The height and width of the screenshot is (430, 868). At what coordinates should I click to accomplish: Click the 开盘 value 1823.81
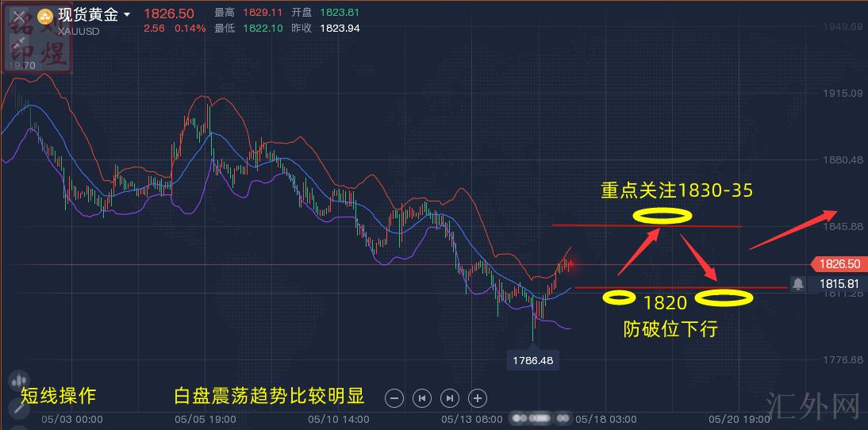[x=341, y=12]
